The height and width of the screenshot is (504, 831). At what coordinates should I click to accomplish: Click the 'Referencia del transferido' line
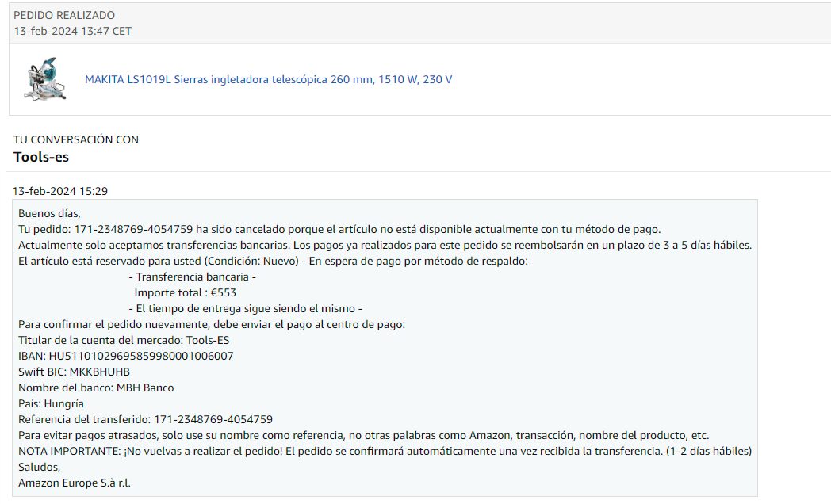[146, 420]
